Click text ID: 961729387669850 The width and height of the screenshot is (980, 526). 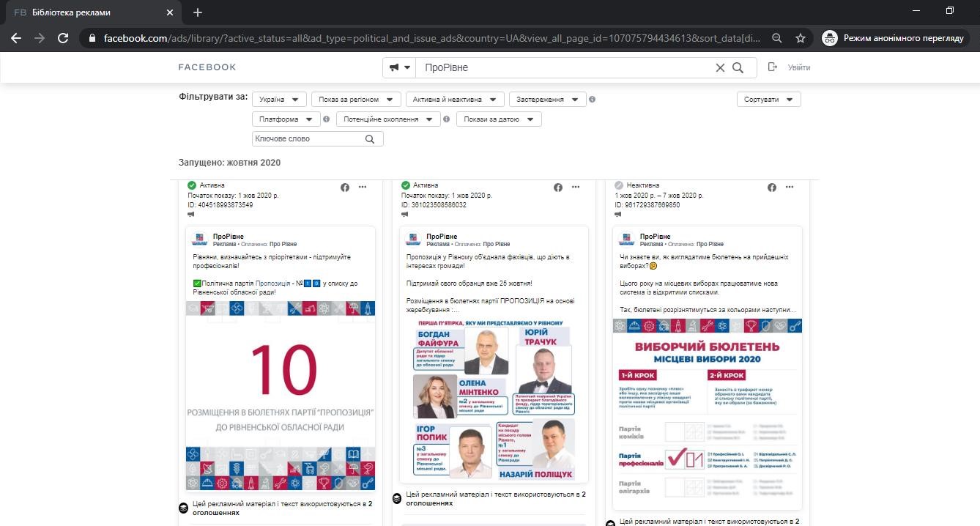[647, 205]
